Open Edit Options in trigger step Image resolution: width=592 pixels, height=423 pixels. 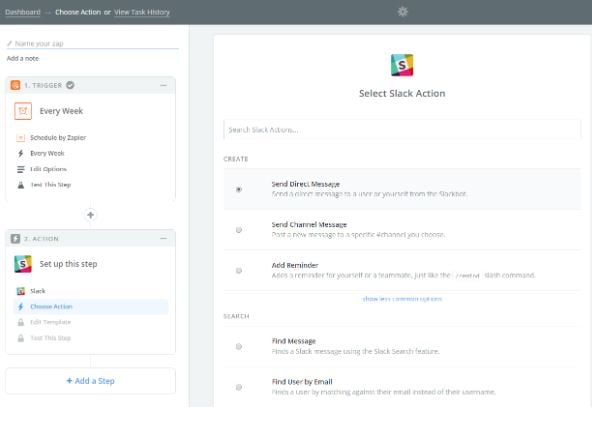click(48, 169)
